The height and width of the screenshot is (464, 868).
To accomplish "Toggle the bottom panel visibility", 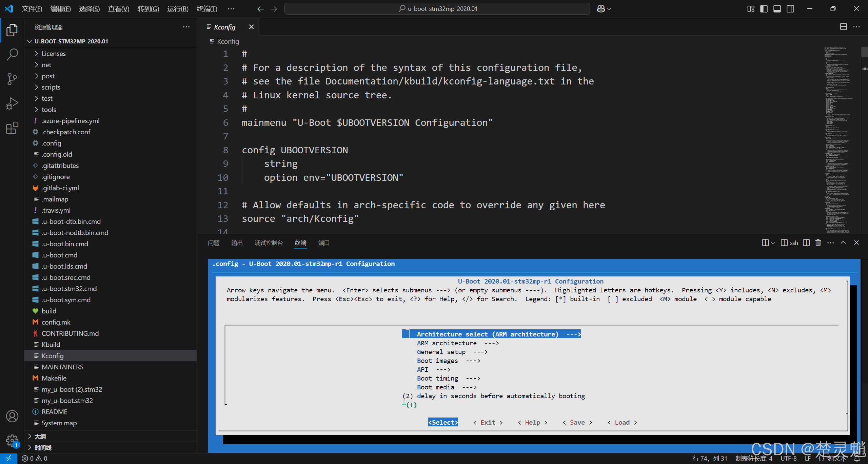I will (x=777, y=9).
